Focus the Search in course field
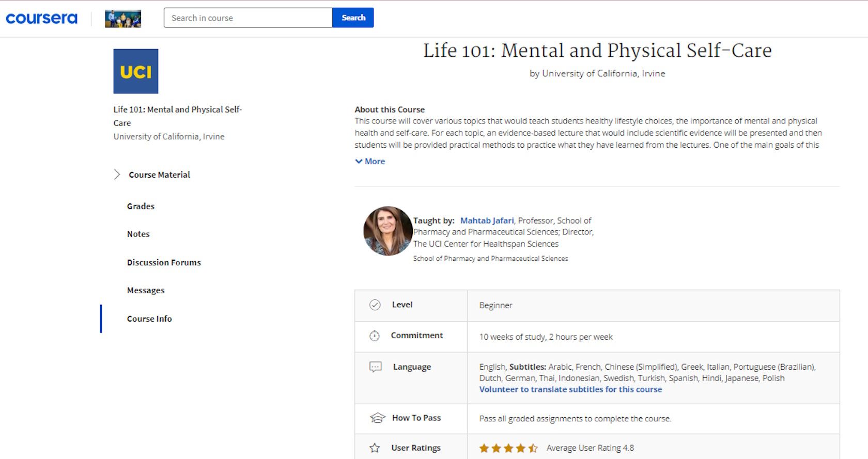 tap(248, 18)
